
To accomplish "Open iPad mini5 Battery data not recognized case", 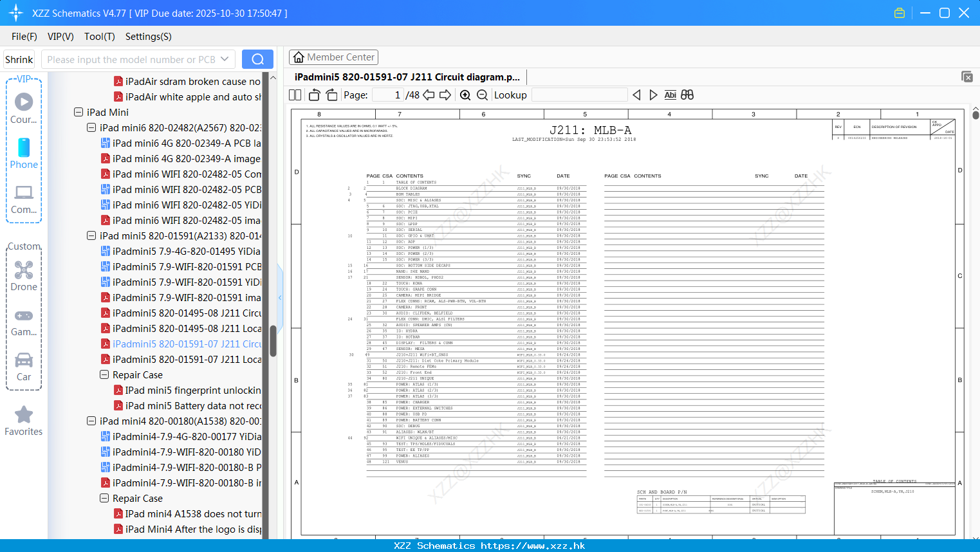I will click(187, 405).
